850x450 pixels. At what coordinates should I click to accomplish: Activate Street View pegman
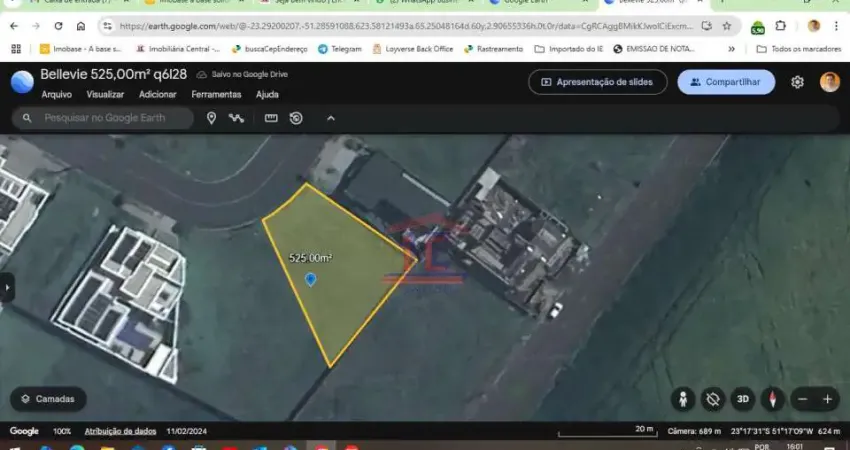[x=683, y=400]
